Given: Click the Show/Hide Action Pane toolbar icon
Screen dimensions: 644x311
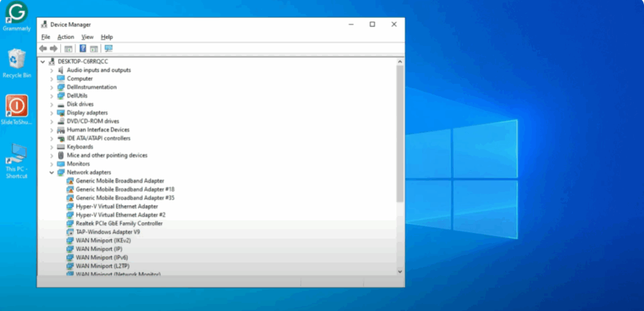Looking at the screenshot, I should (x=94, y=48).
